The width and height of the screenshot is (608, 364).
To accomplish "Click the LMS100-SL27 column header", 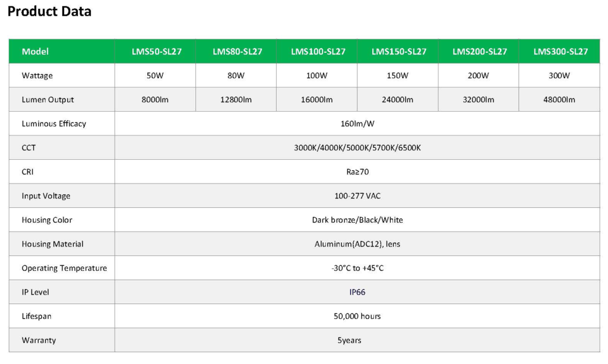I will [318, 52].
